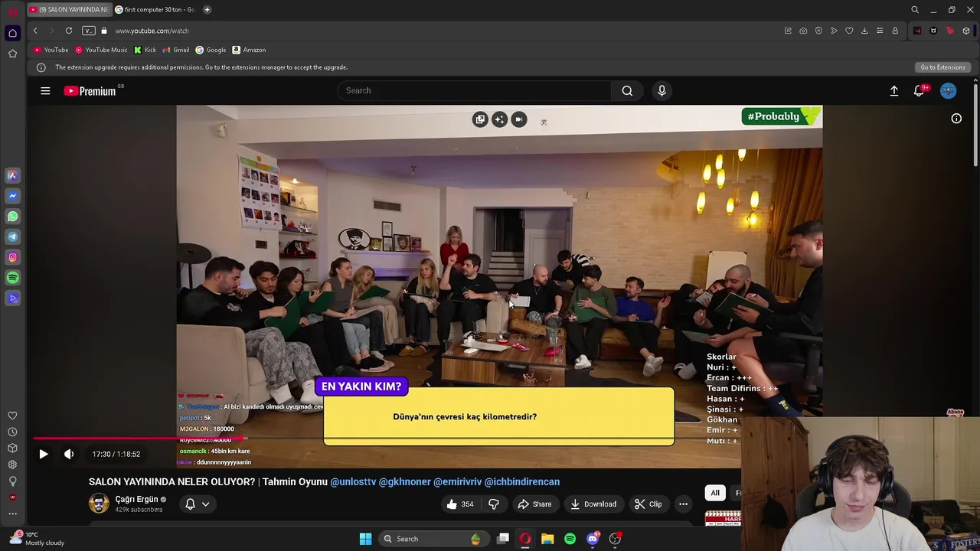Open the @emirivriv mention link
The width and height of the screenshot is (980, 551).
tap(458, 481)
